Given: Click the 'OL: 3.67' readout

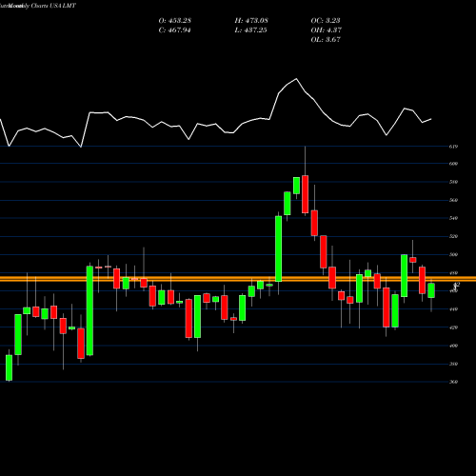Looking at the screenshot, I should pyautogui.click(x=326, y=40).
